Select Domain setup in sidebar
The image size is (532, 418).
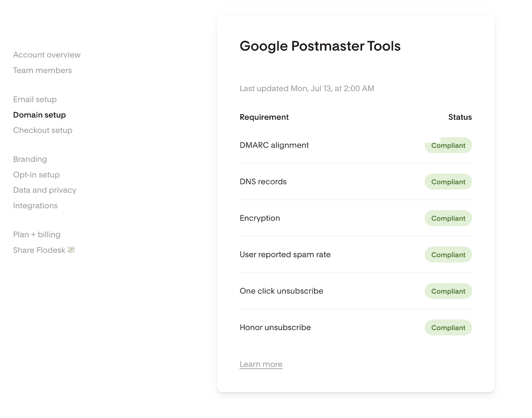[x=40, y=115]
